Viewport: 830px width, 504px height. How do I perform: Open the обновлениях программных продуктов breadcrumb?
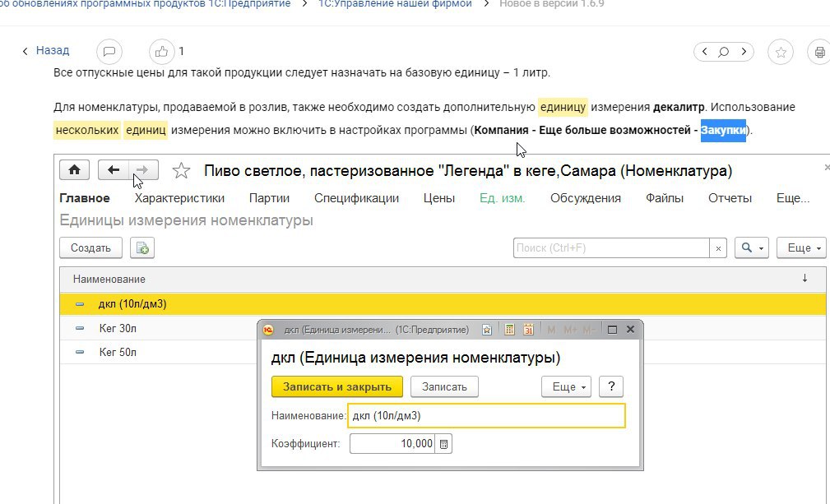coord(146,4)
